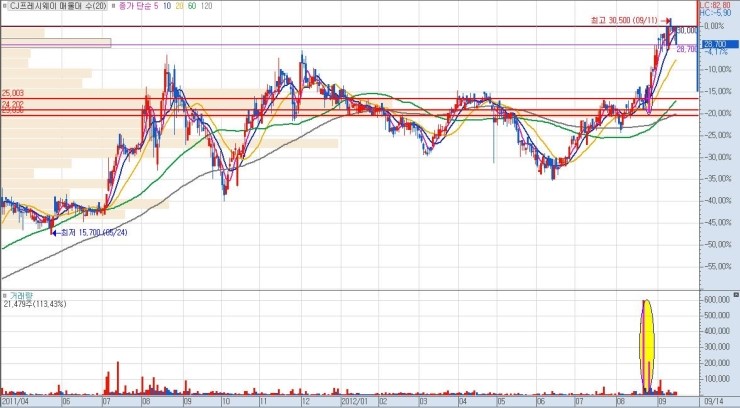Click the small square marker before CJ프레시웨이

[x=4, y=5]
